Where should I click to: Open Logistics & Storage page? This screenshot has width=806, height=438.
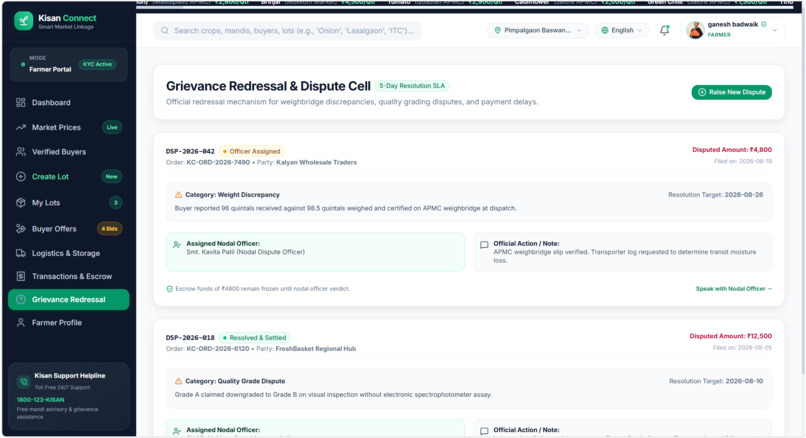click(x=68, y=253)
